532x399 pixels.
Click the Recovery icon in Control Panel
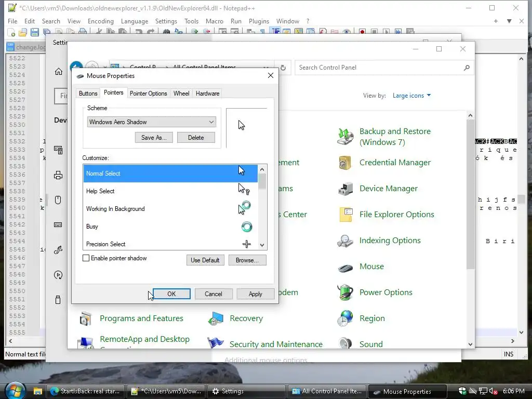[x=216, y=318]
